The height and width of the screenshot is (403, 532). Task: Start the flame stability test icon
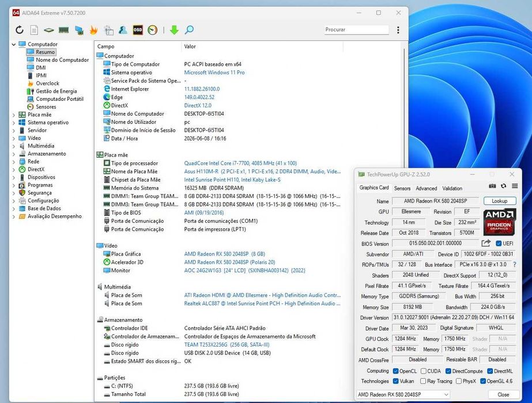pos(93,30)
